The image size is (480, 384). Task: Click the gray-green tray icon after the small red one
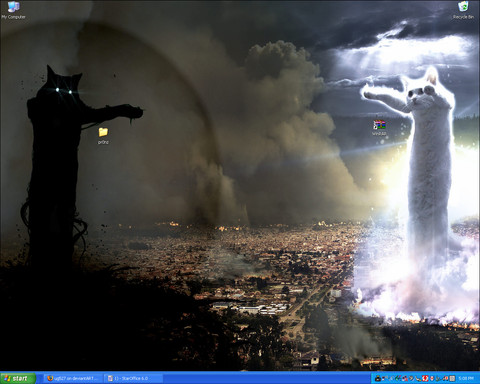coord(438,378)
